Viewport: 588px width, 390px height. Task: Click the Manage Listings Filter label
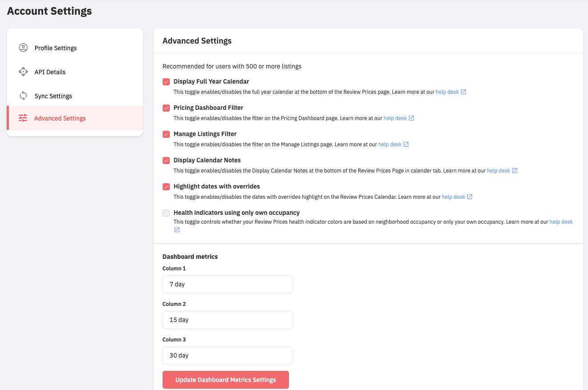[x=205, y=134]
